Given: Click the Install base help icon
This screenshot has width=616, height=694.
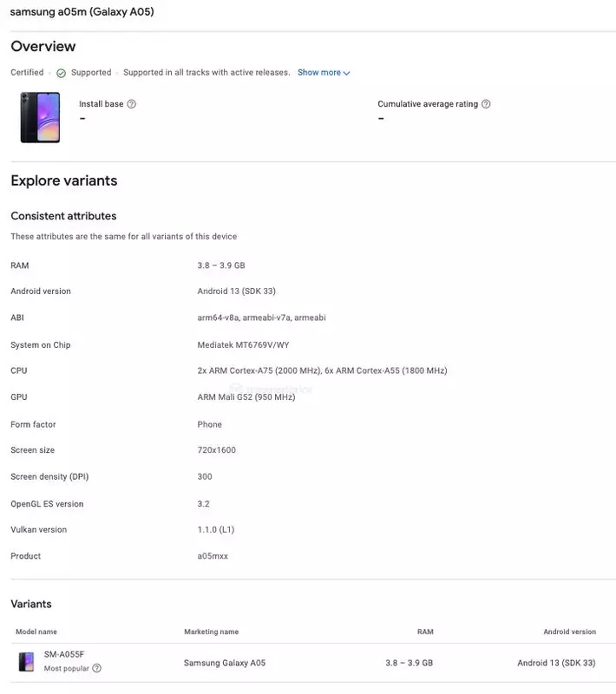Looking at the screenshot, I should point(131,104).
